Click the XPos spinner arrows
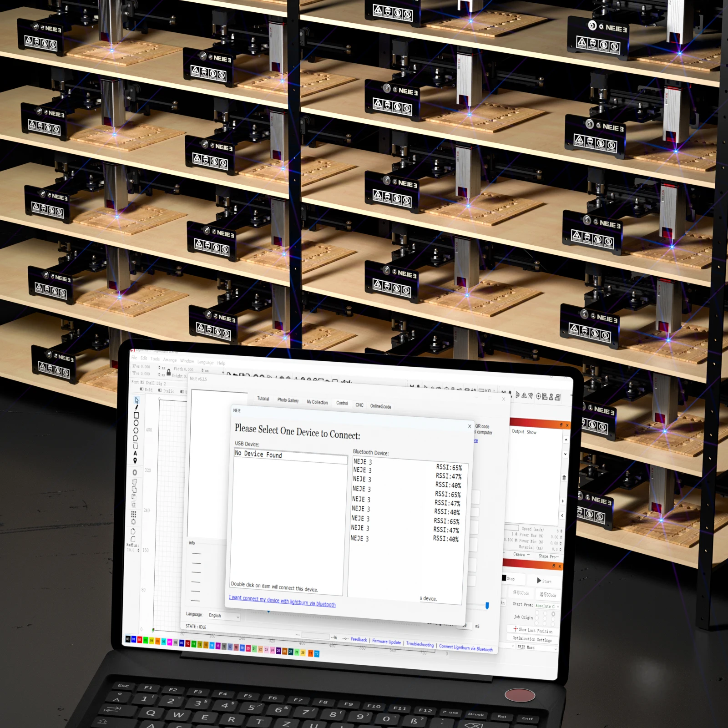 [159, 367]
